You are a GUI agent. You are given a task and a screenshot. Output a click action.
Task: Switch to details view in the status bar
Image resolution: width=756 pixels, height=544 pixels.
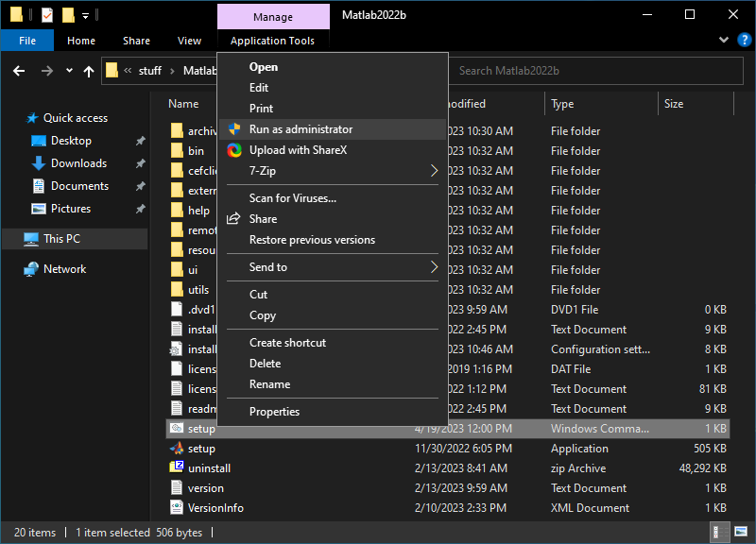point(722,533)
